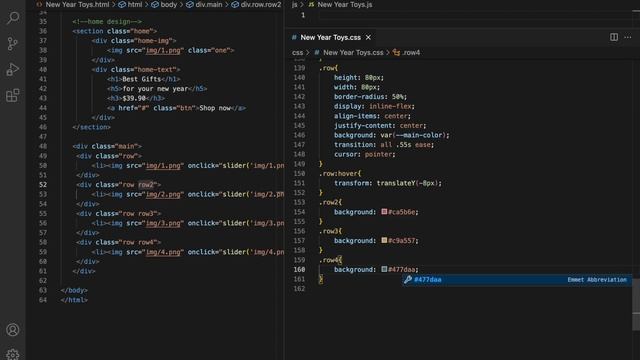Open the Search view in activity bar
Viewport: 640px width, 360px height.
click(x=13, y=18)
